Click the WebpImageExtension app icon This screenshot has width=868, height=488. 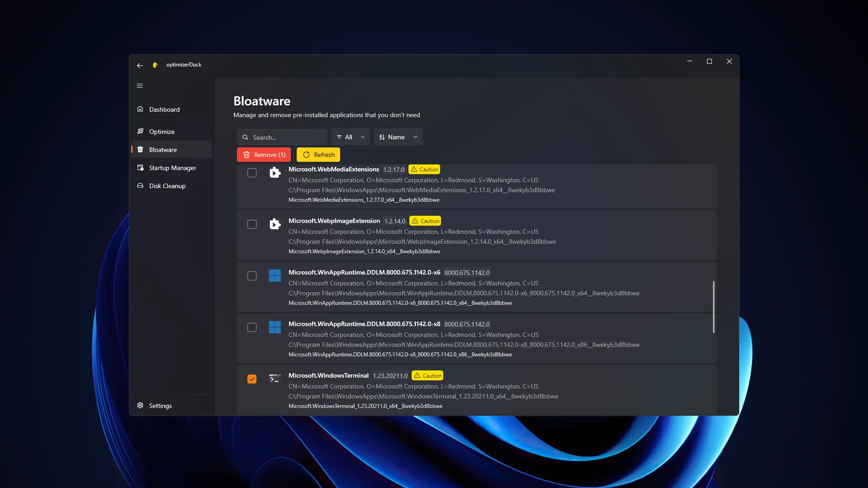275,224
